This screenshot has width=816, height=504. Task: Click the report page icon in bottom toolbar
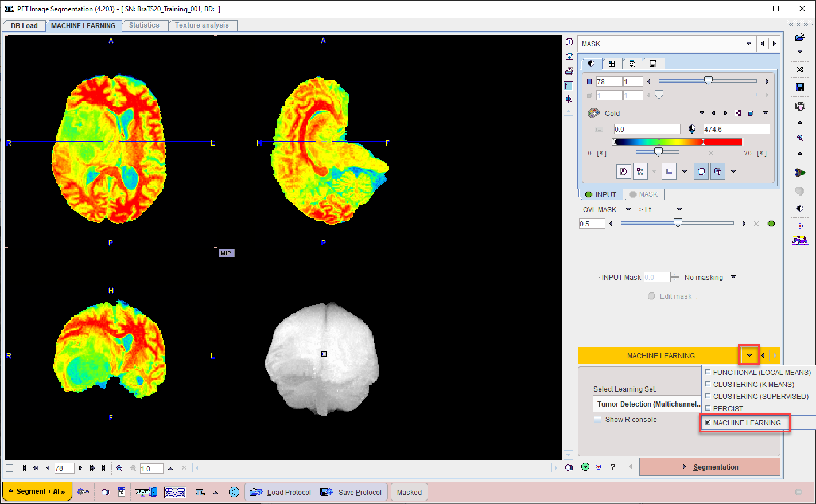(x=121, y=492)
